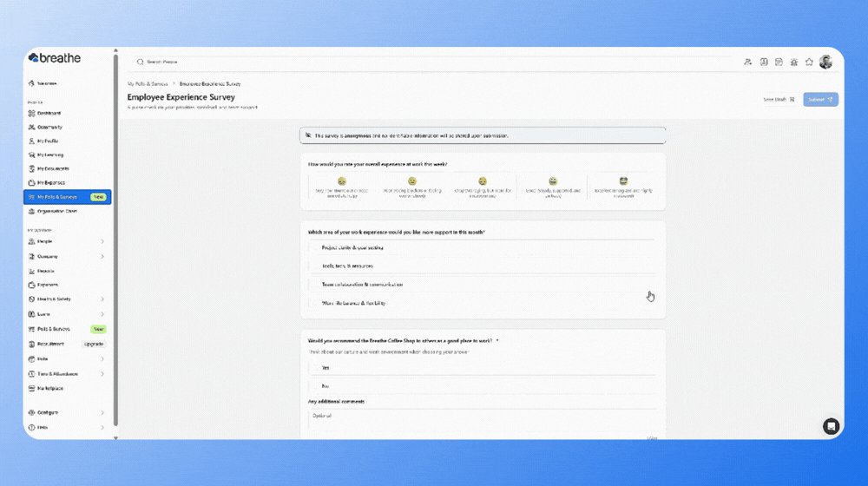
Task: Click the alarm siren icon in top bar
Action: pos(794,62)
